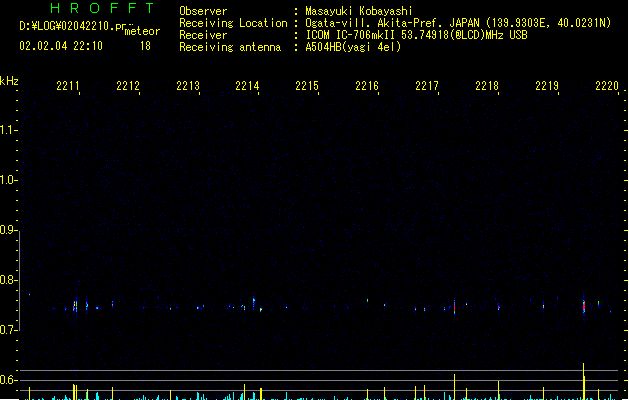The width and height of the screenshot is (629, 400).
Task: Select observer name Masayuki Kobayashi
Action: [x=359, y=11]
